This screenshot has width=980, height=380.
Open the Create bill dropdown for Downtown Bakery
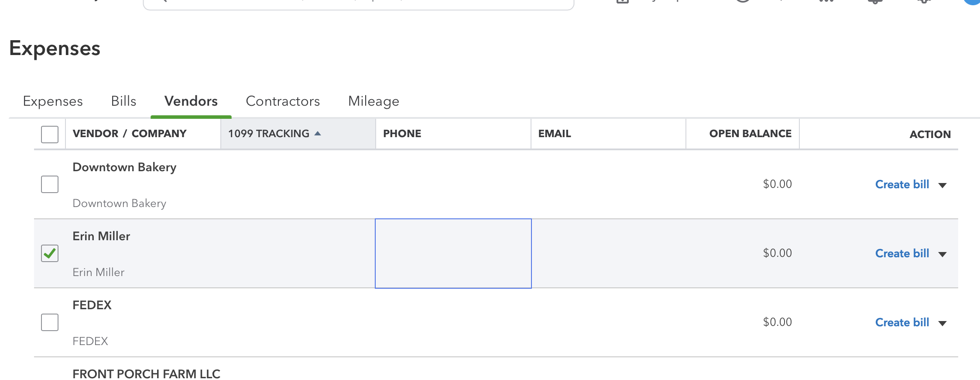[x=943, y=184]
